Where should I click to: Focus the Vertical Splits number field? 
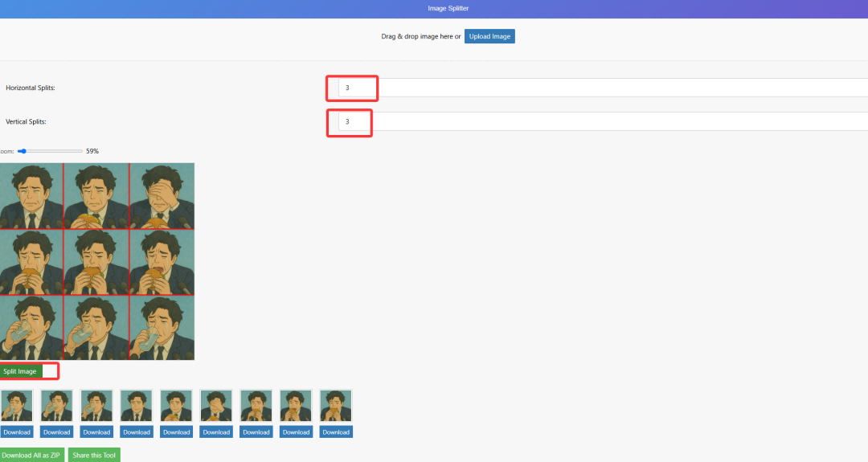(x=603, y=121)
